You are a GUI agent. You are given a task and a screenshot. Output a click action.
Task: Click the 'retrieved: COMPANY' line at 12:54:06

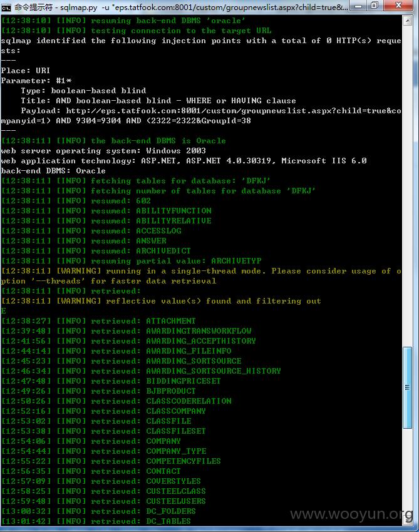91,441
